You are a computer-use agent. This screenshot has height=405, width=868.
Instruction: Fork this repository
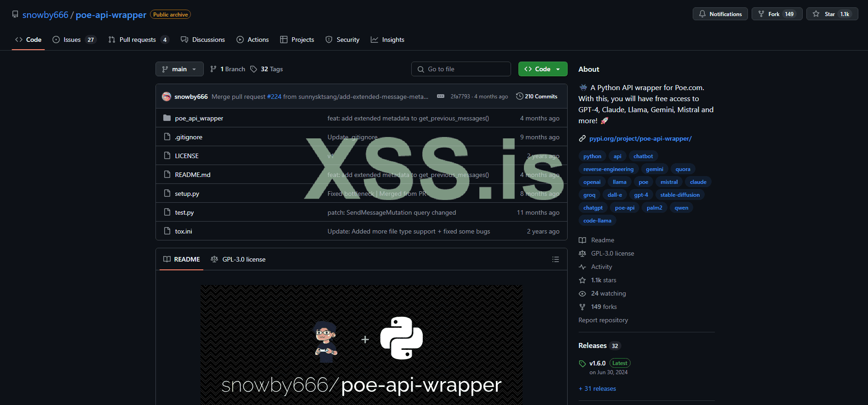pos(777,14)
